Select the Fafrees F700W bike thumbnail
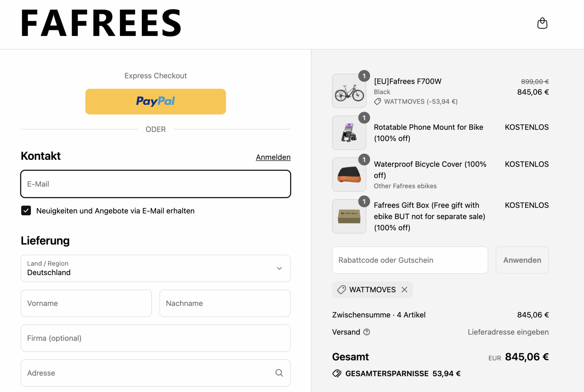This screenshot has width=584, height=392. tap(349, 91)
